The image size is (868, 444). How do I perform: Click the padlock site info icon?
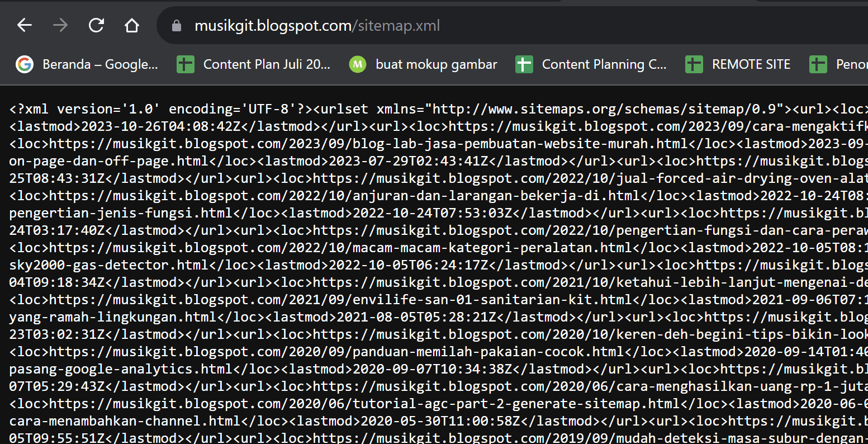click(x=177, y=26)
